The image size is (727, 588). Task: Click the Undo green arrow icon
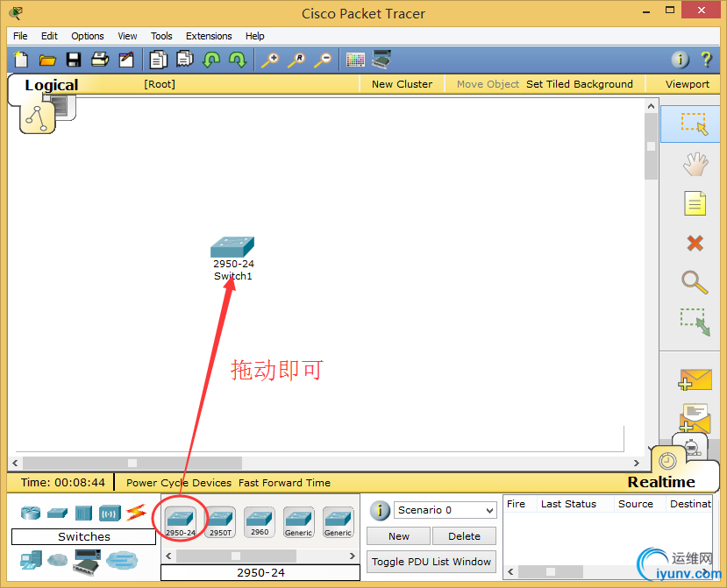coord(211,60)
